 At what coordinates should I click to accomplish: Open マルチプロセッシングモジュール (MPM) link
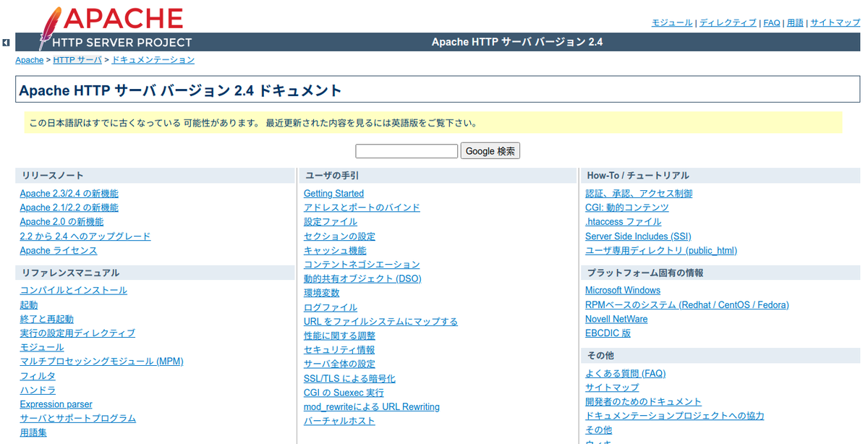coord(102,362)
